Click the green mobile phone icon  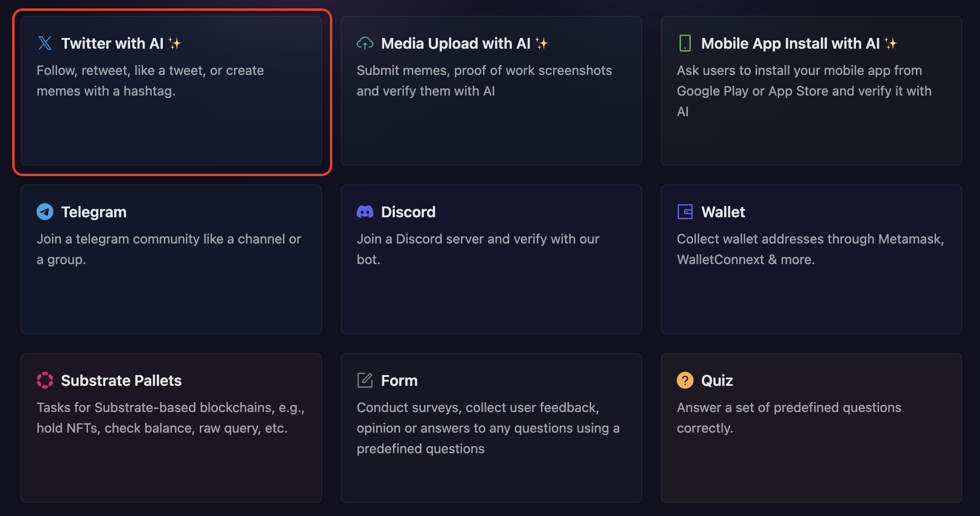click(685, 43)
